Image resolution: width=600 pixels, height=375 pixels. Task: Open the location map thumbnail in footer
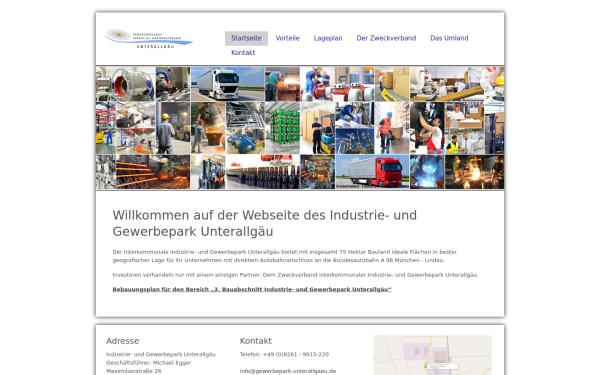(433, 355)
